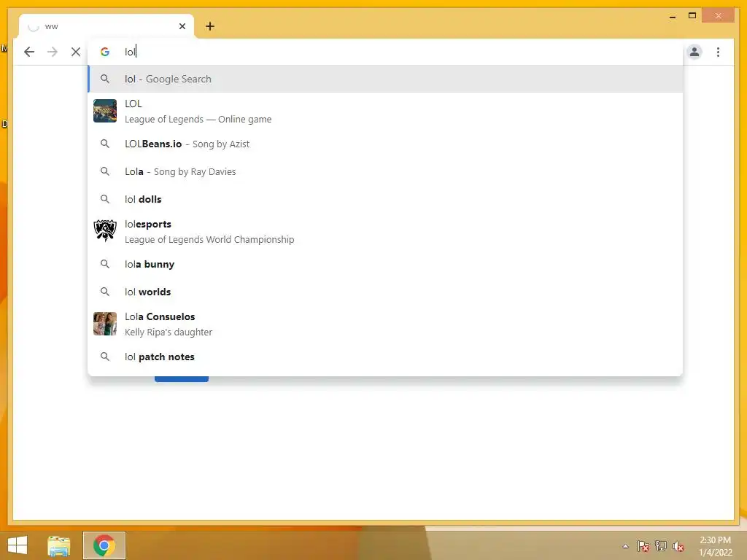The height and width of the screenshot is (560, 747).
Task: Pick 'Lola - Song by Ray Davies' suggestion
Action: coord(385,171)
